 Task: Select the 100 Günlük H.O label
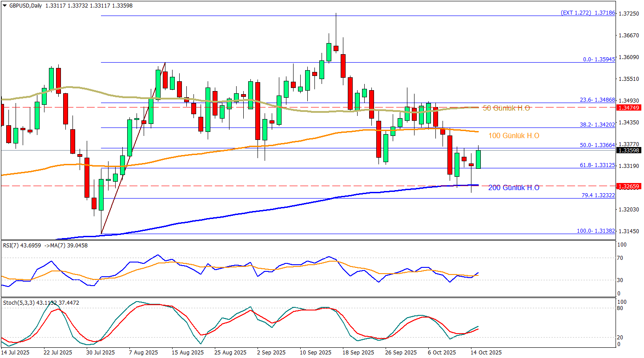point(514,135)
